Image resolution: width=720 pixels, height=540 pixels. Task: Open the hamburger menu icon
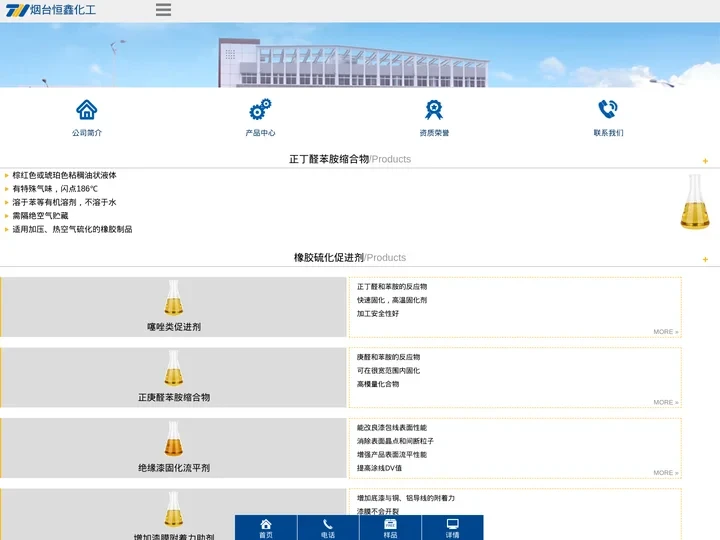click(163, 10)
